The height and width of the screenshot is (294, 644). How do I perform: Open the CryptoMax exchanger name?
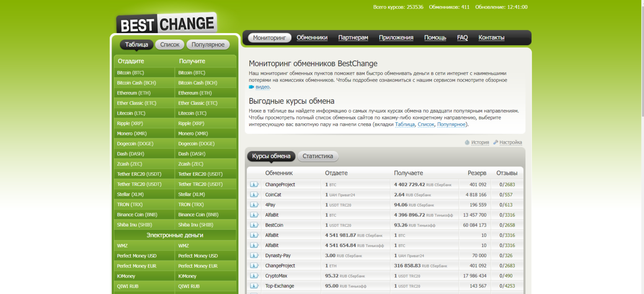point(276,276)
